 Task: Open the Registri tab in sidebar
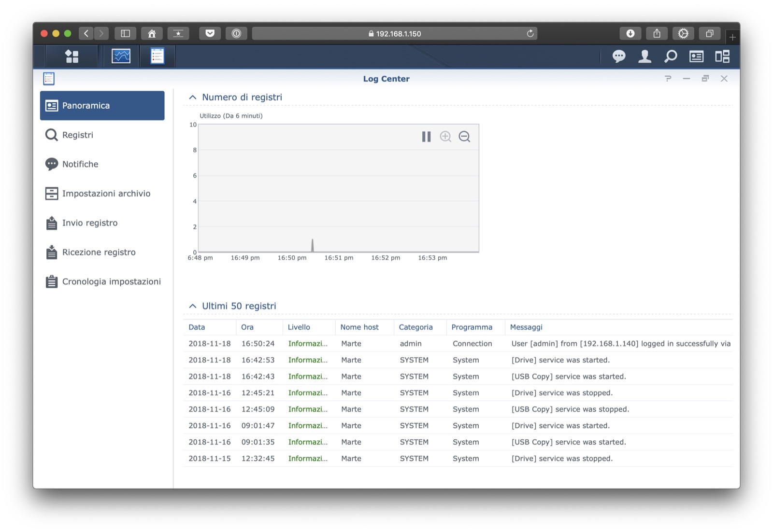(77, 135)
